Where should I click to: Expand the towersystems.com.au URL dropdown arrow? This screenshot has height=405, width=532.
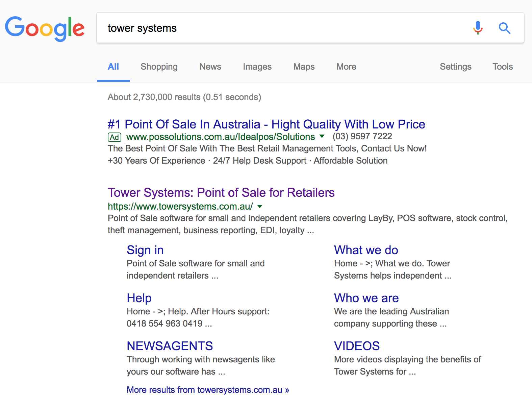pos(260,207)
